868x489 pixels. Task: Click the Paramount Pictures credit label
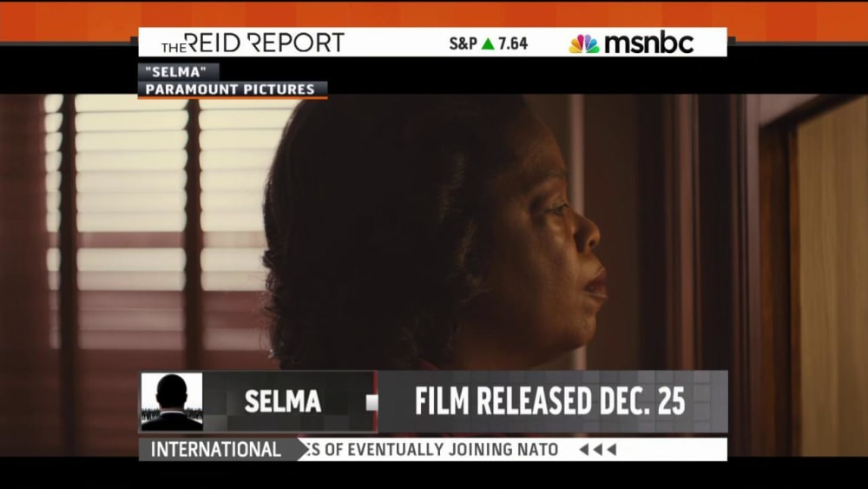230,89
